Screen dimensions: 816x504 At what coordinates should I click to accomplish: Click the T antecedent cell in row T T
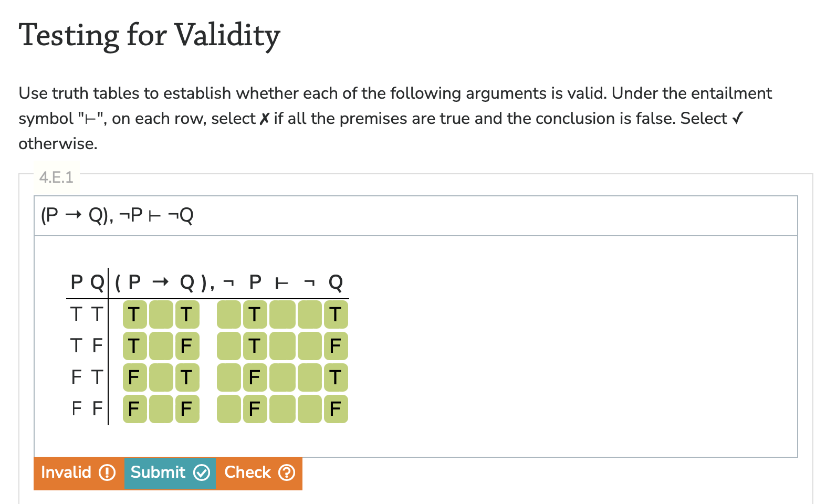click(134, 315)
